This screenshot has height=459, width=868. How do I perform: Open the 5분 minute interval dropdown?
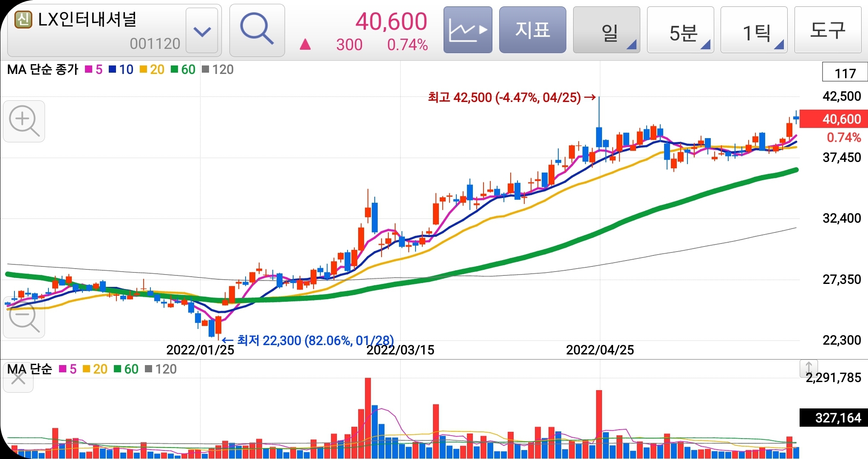(680, 30)
